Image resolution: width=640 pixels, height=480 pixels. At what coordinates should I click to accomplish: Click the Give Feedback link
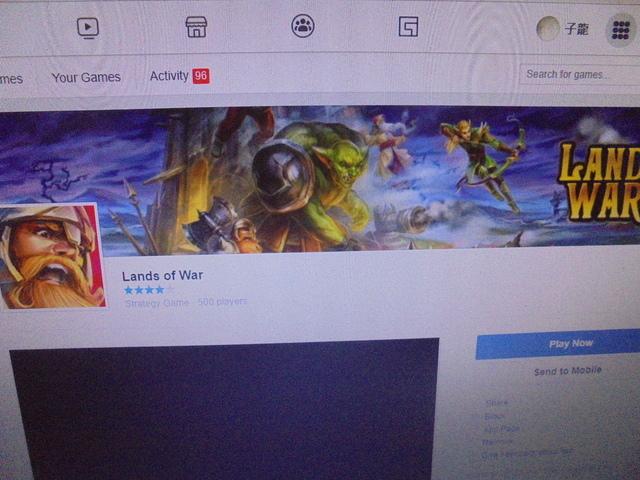pos(527,453)
